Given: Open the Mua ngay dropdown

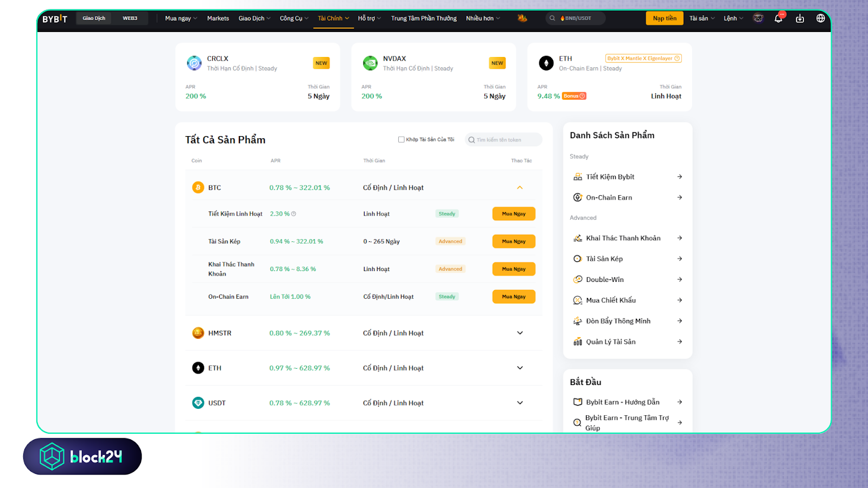Looking at the screenshot, I should [181, 18].
